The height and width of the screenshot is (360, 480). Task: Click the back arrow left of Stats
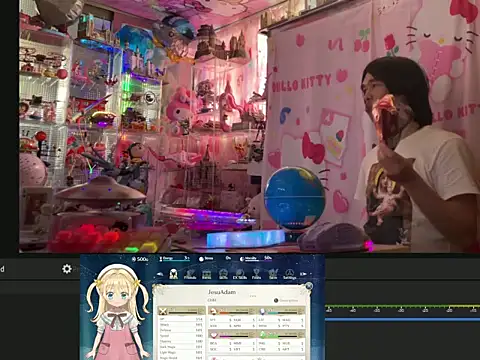[x=160, y=274]
